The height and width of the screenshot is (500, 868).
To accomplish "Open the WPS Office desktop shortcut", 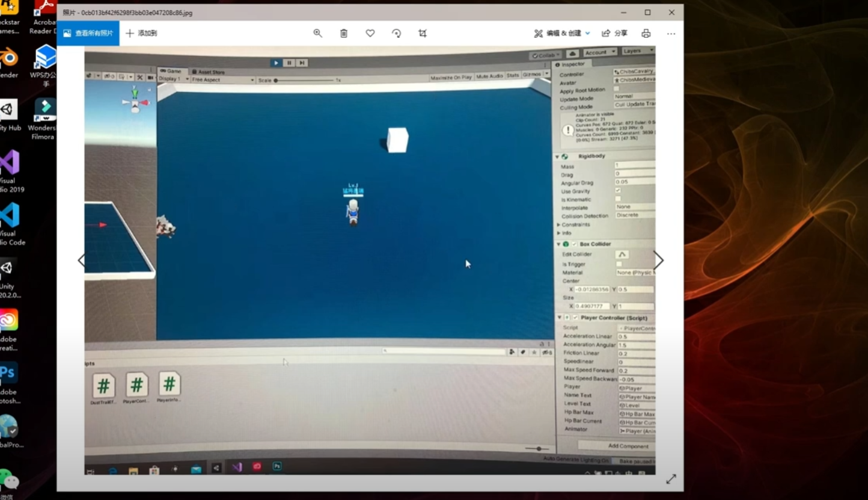I will [44, 66].
